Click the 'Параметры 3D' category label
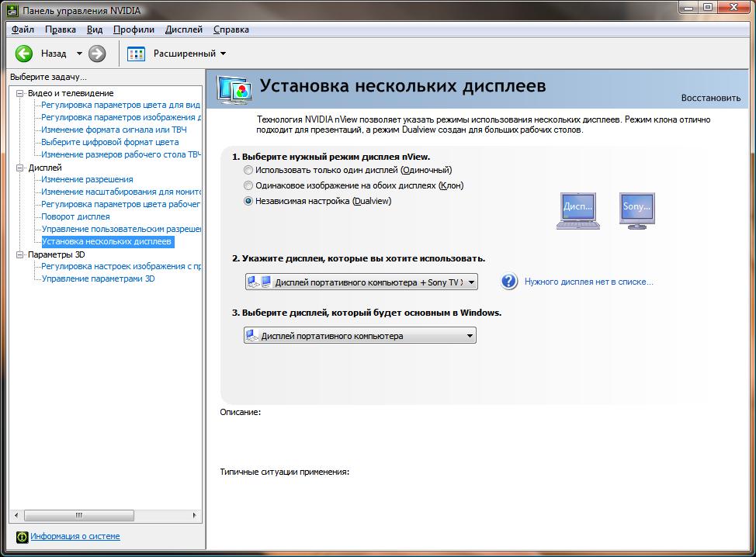Screen dimensions: 756x557 coord(57,254)
